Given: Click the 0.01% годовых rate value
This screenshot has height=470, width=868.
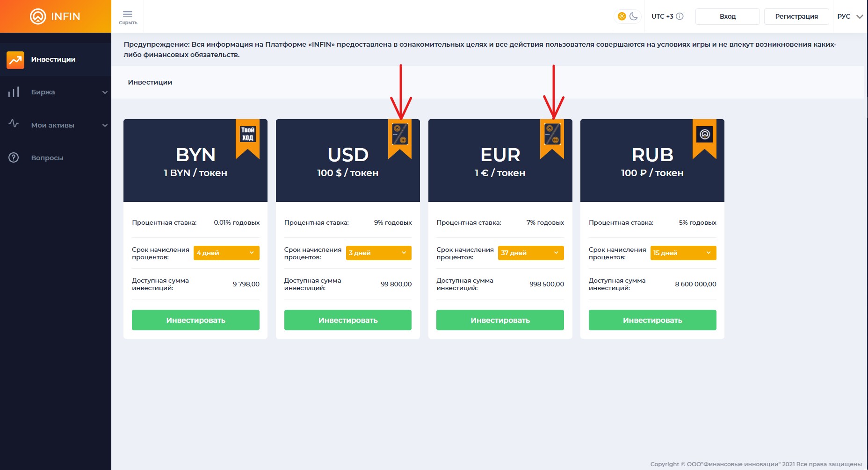Looking at the screenshot, I should coord(237,222).
